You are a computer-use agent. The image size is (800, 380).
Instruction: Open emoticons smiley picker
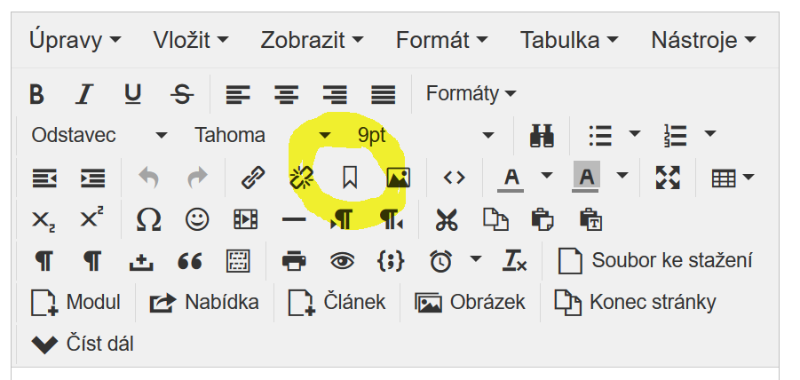(x=197, y=220)
